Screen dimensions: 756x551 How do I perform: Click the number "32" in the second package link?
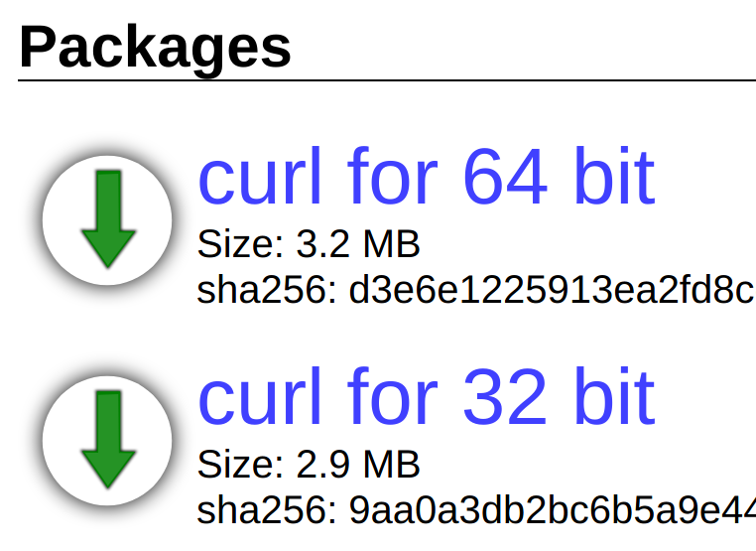[x=505, y=398]
